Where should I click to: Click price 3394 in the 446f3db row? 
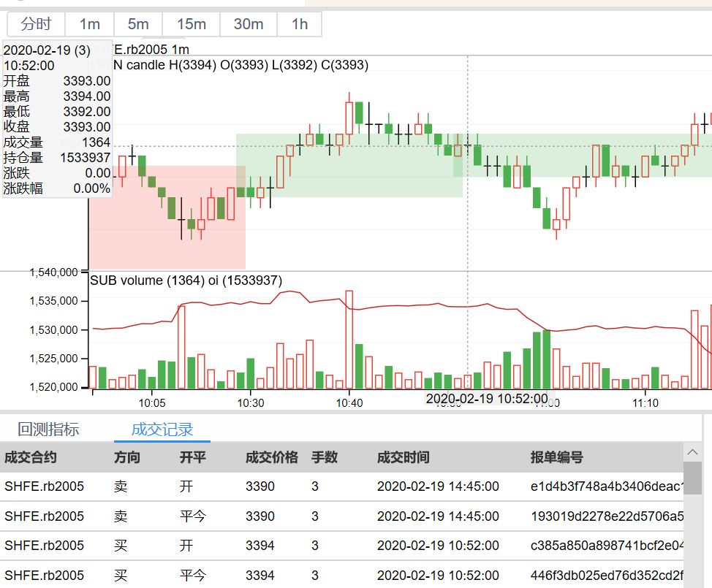(260, 576)
